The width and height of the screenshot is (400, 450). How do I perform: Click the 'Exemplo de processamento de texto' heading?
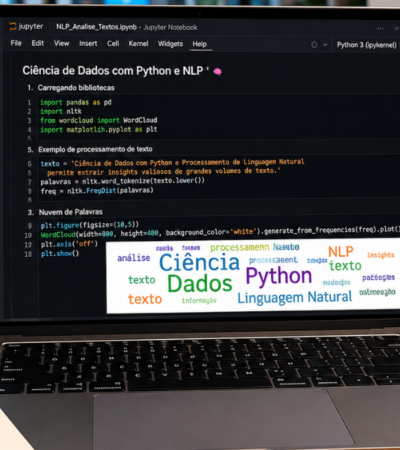[x=95, y=149]
